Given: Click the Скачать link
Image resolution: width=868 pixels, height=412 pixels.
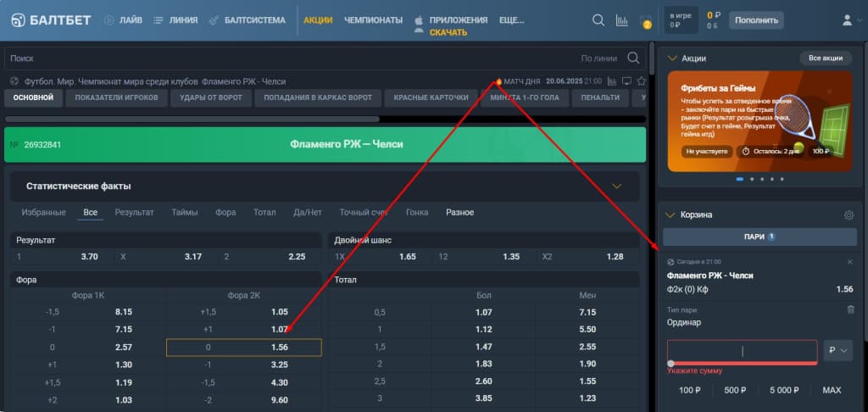Looking at the screenshot, I should 448,33.
